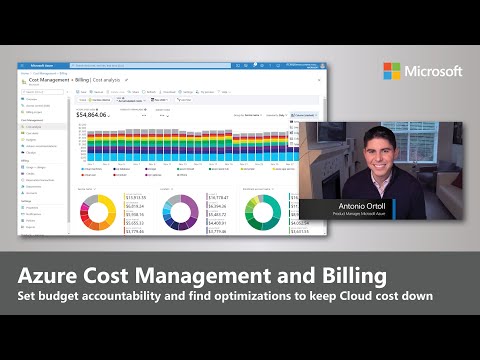
Task: Click the Add filter button
Action: coord(184,100)
